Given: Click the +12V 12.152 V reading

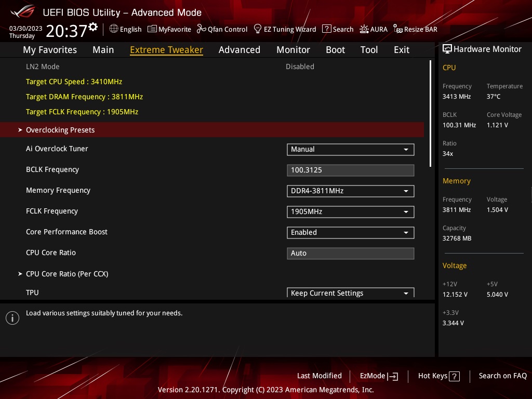Looking at the screenshot, I should 455,295.
